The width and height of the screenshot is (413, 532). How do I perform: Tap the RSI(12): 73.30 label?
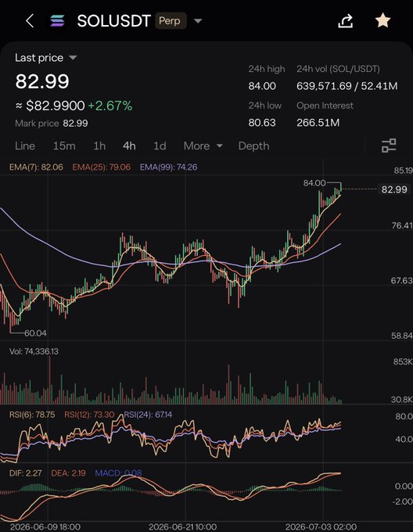[x=89, y=415]
